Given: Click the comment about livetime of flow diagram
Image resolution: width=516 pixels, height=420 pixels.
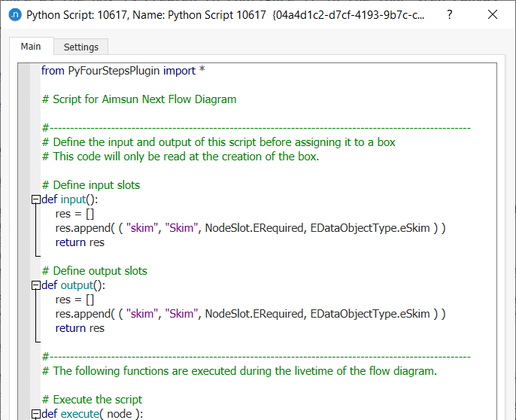Looking at the screenshot, I should (239, 371).
